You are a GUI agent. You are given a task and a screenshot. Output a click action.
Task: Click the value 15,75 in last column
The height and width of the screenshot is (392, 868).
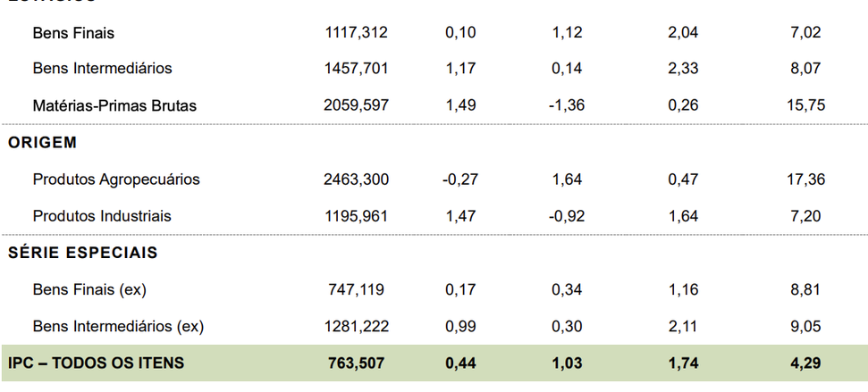point(805,105)
